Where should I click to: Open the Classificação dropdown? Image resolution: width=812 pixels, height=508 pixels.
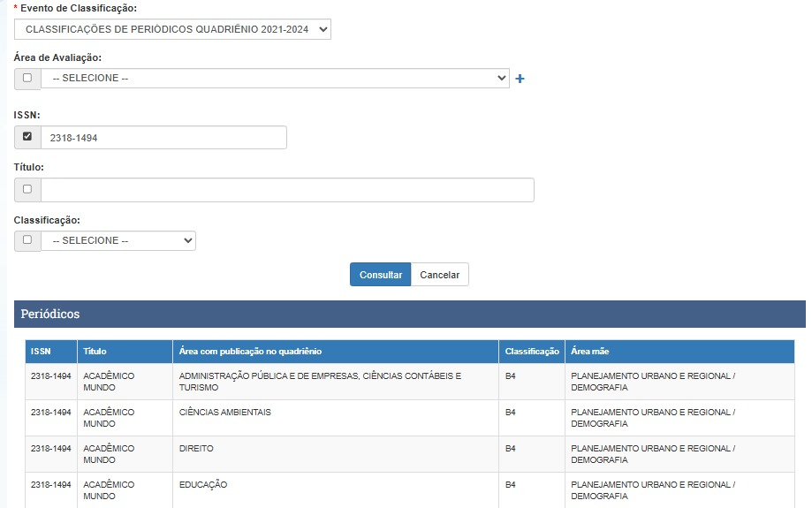(x=118, y=240)
